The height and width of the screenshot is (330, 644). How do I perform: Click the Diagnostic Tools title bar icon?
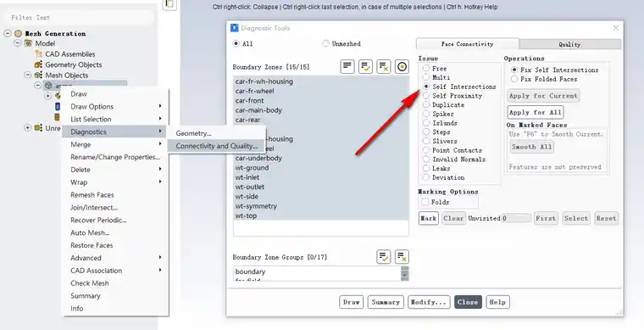coord(235,28)
